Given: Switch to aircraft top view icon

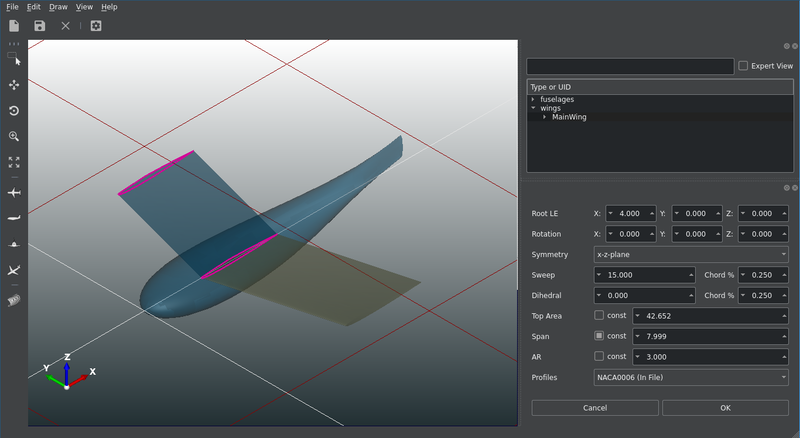Looking at the screenshot, I should coord(14,192).
